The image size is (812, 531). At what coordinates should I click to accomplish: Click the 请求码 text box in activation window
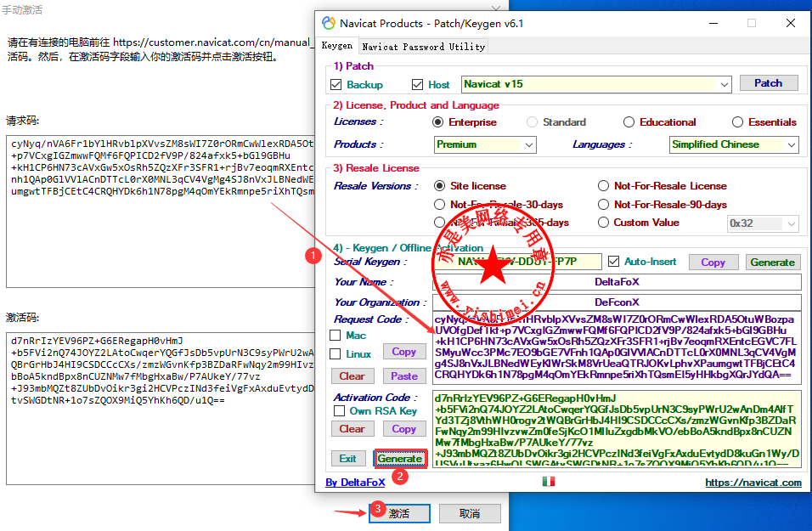(161, 212)
